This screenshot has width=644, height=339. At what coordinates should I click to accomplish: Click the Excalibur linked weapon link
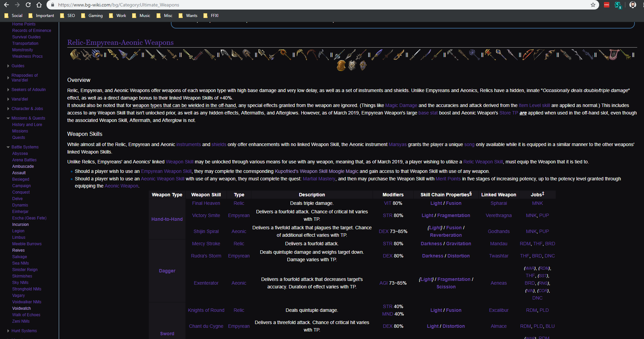click(x=499, y=310)
